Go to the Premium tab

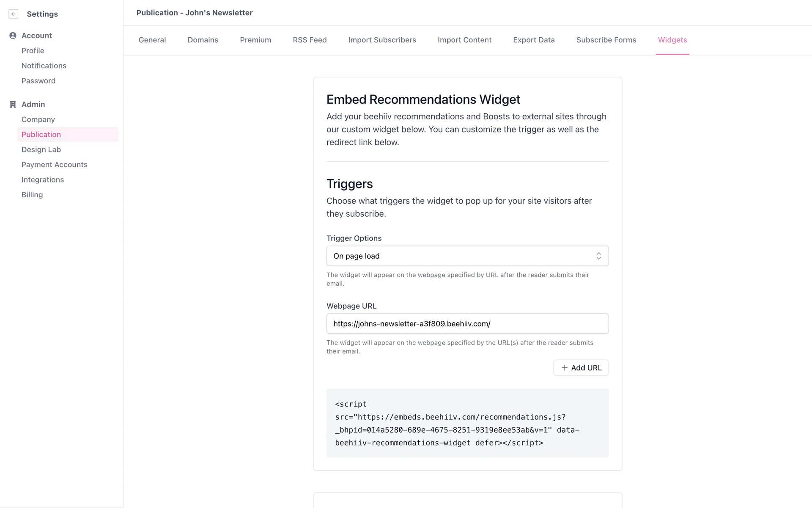pyautogui.click(x=255, y=40)
